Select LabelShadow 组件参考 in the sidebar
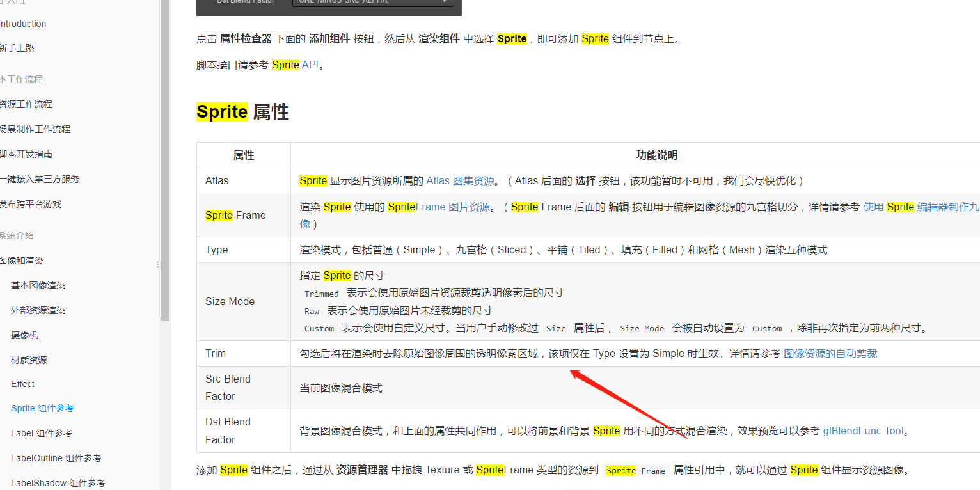The height and width of the screenshot is (490, 980). [58, 483]
